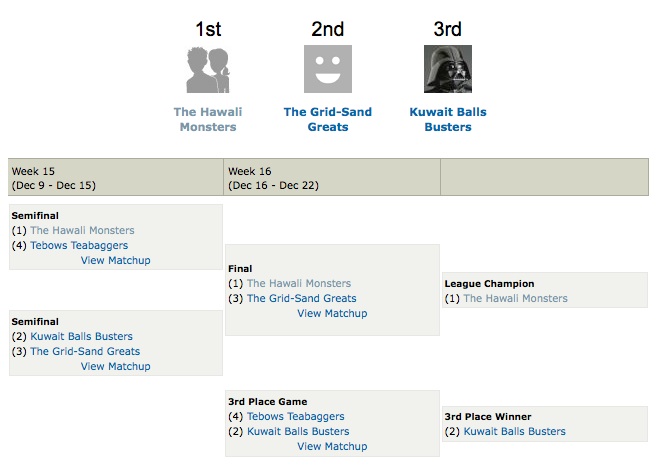View Matchup for first Semifinal
This screenshot has width=662, height=475.
tap(116, 260)
